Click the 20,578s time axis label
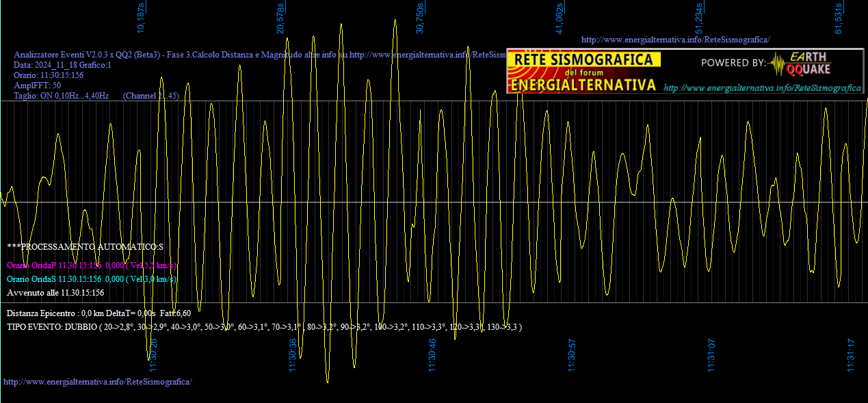 tap(280, 18)
